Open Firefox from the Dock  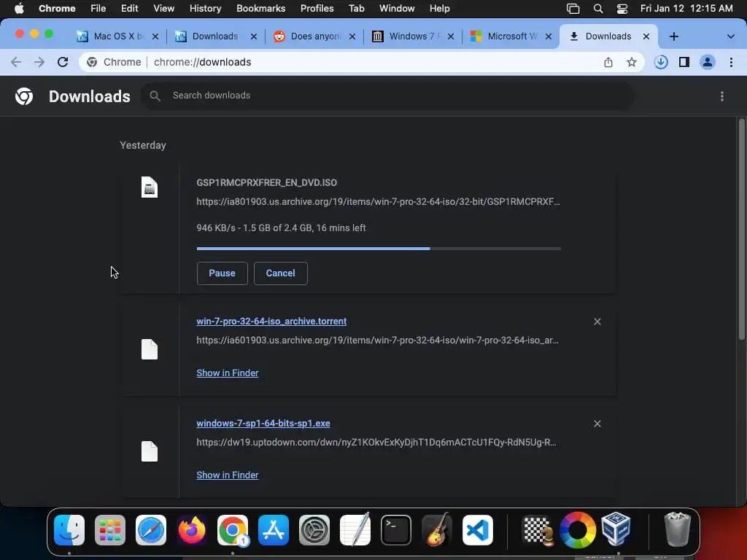point(192,529)
